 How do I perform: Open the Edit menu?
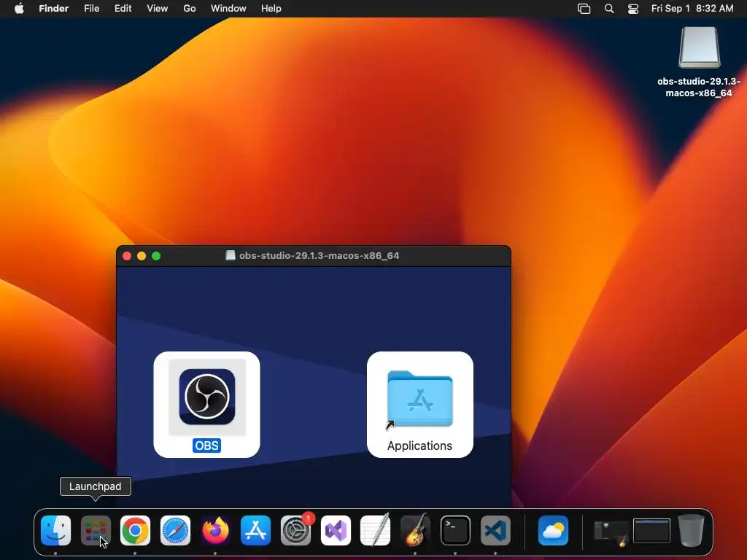pos(123,9)
